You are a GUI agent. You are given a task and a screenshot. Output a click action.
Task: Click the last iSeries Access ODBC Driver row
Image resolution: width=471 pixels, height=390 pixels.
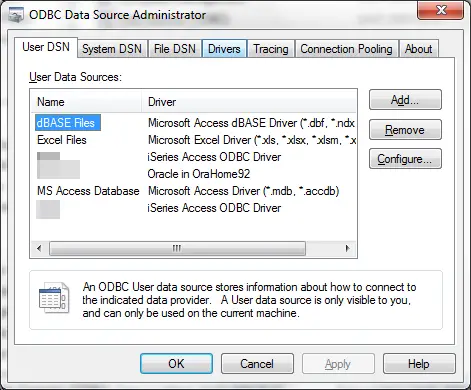pos(214,208)
